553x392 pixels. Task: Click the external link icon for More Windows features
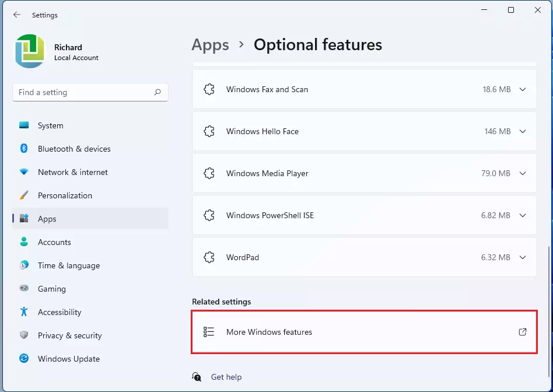click(x=523, y=332)
